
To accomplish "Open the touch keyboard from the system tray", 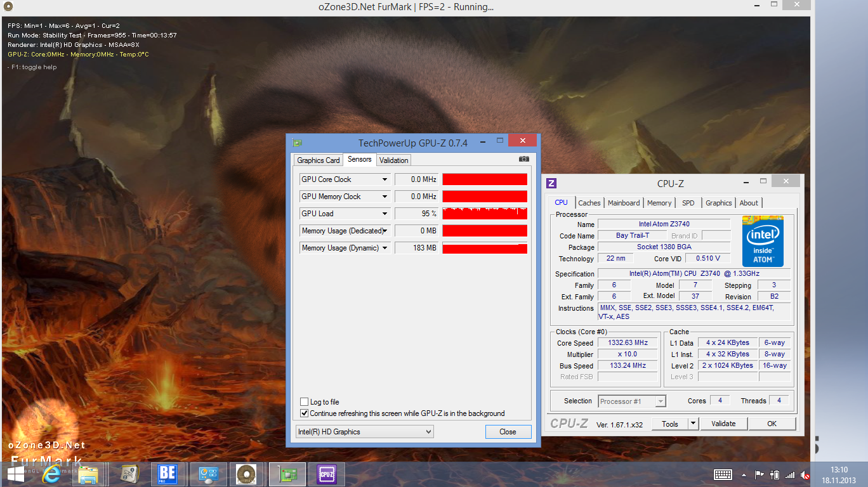I will pos(723,474).
